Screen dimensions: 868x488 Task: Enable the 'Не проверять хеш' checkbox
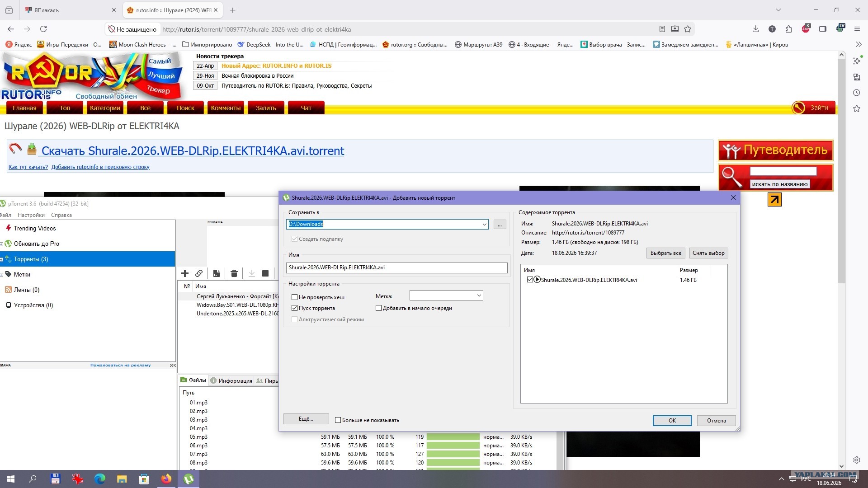(x=295, y=297)
